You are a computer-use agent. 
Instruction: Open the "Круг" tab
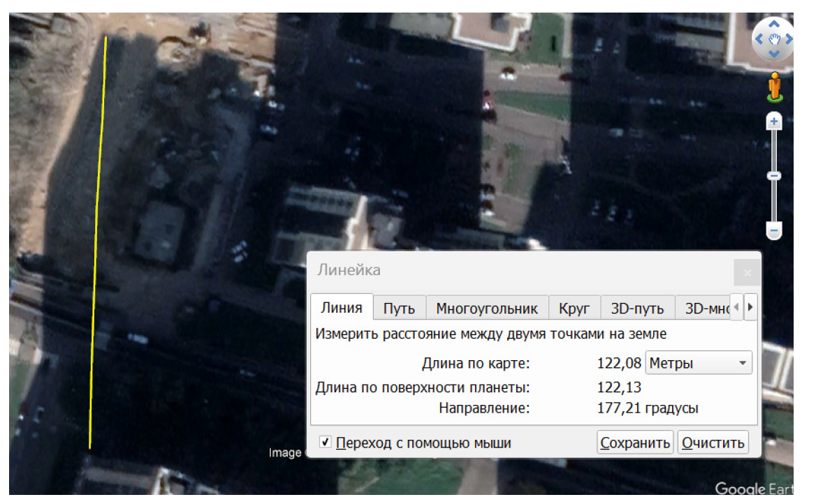point(574,309)
